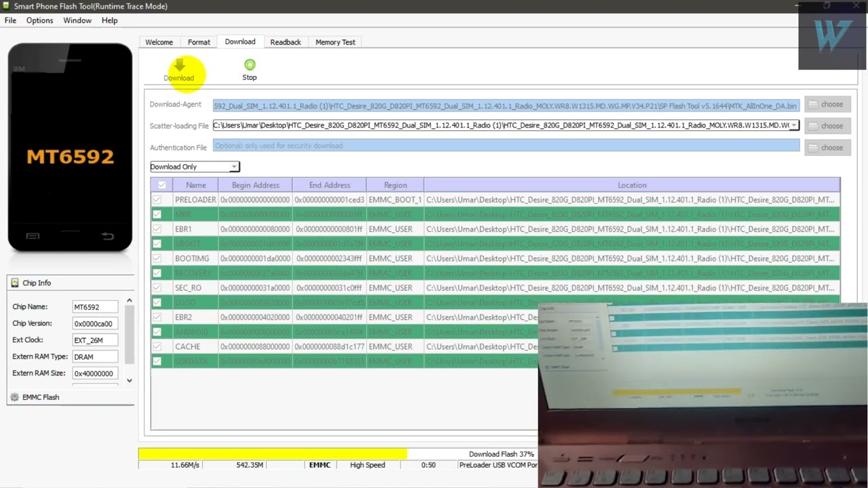Click the Chip Version field 0x0000ca00

click(95, 323)
